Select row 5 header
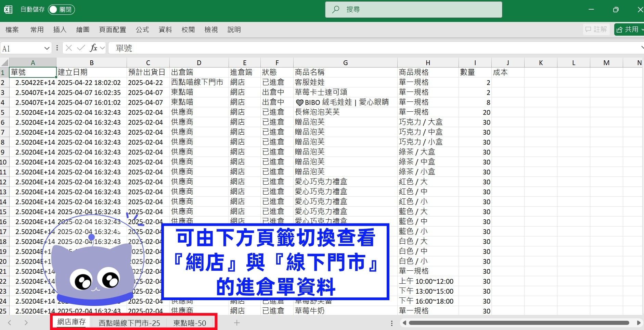The width and height of the screenshot is (644, 330). point(4,112)
